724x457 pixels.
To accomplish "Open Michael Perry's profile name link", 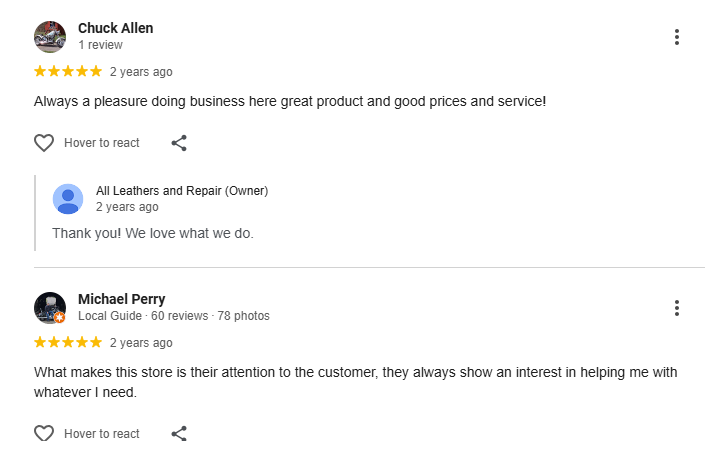I will pos(122,299).
